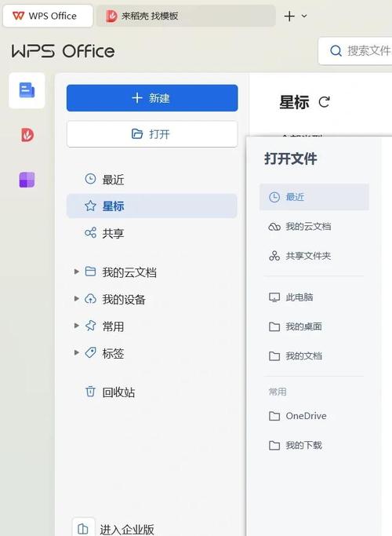Screen dimensions: 392x536
Task: Click the folder icon beside 我的桌面
Action: click(274, 326)
